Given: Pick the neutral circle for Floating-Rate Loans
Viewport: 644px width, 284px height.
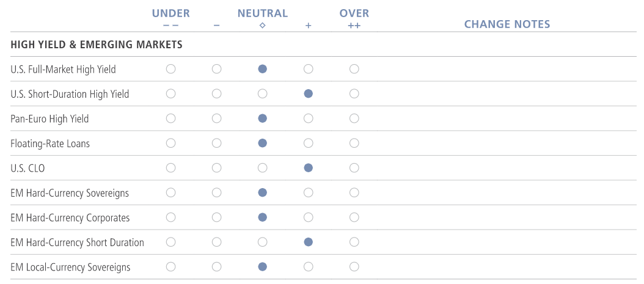Looking at the screenshot, I should point(263,143).
